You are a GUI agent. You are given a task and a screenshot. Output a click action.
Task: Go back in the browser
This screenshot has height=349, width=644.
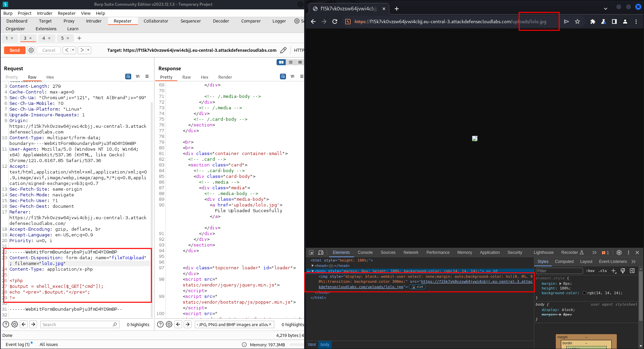coord(313,22)
